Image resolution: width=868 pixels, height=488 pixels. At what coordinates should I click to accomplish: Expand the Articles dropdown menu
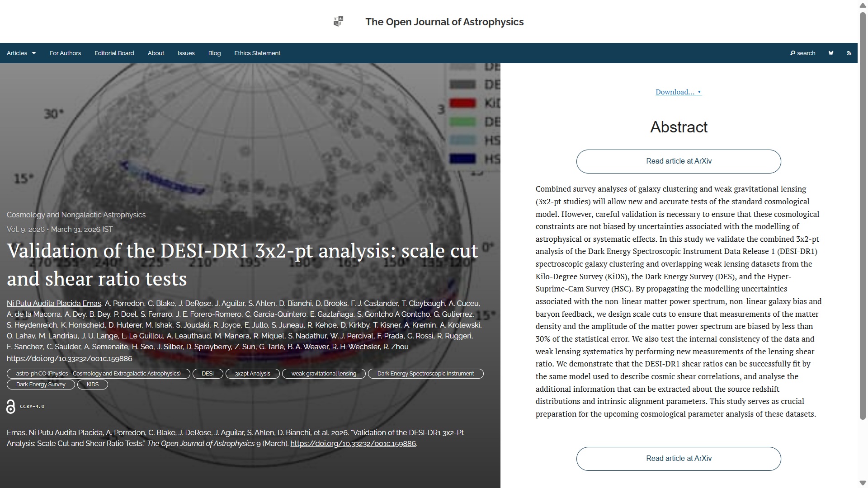(x=21, y=53)
